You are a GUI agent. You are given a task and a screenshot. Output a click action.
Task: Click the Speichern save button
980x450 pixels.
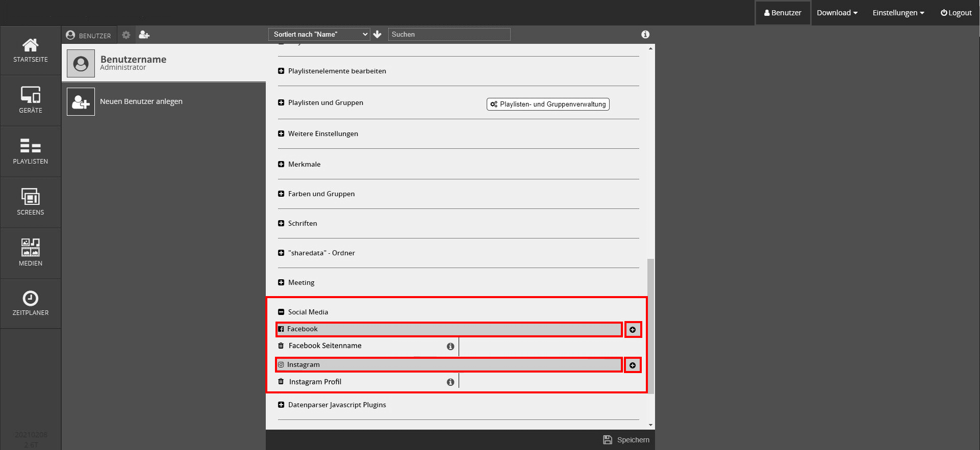pos(626,440)
